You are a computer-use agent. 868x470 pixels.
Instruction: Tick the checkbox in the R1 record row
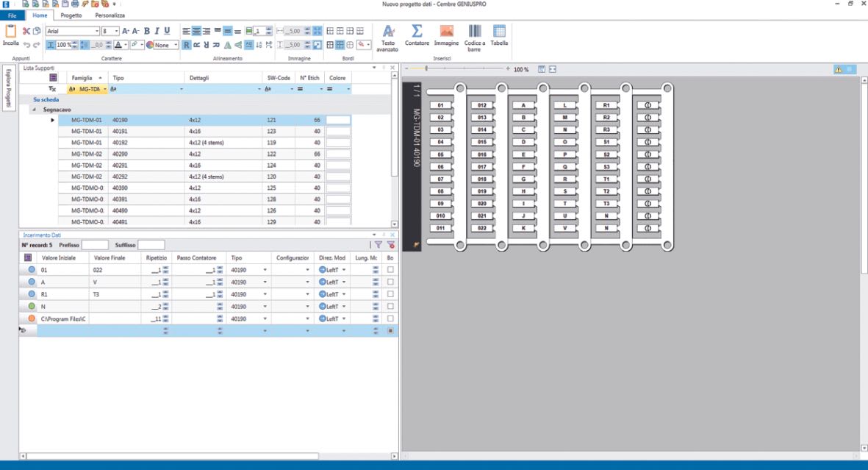tap(390, 294)
